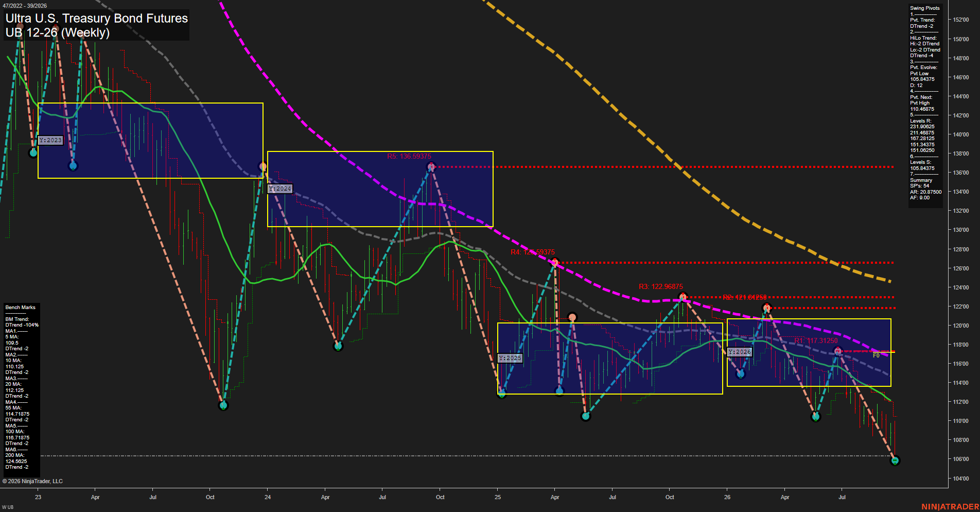Image resolution: width=980 pixels, height=512 pixels.
Task: Click the Levels S: heading
Action: coord(920,162)
